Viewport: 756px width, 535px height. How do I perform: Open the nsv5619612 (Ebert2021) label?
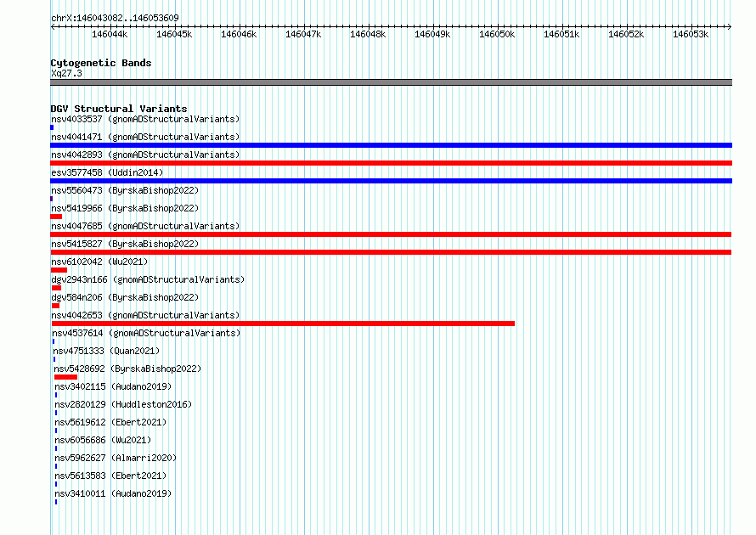point(110,422)
